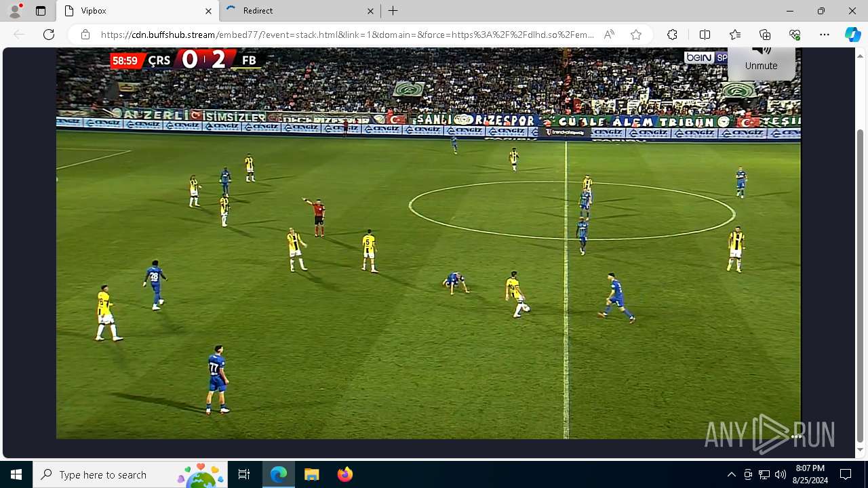Click the address bar URL

point(347,35)
